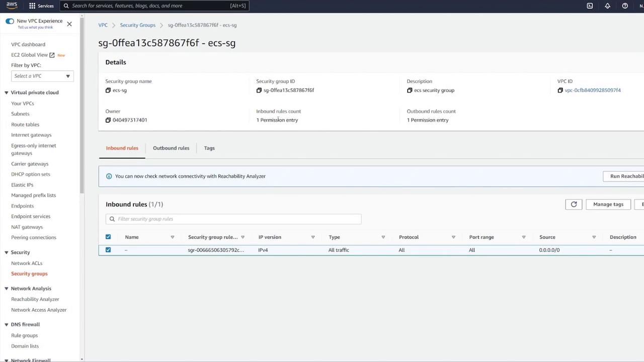The height and width of the screenshot is (362, 644).
Task: Toggle the New VPC Experience switch
Action: [x=10, y=21]
